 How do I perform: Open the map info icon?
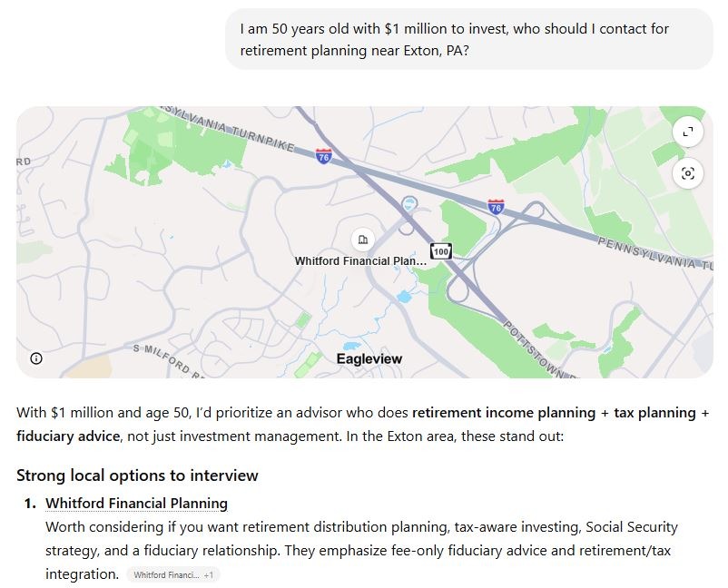tap(36, 358)
